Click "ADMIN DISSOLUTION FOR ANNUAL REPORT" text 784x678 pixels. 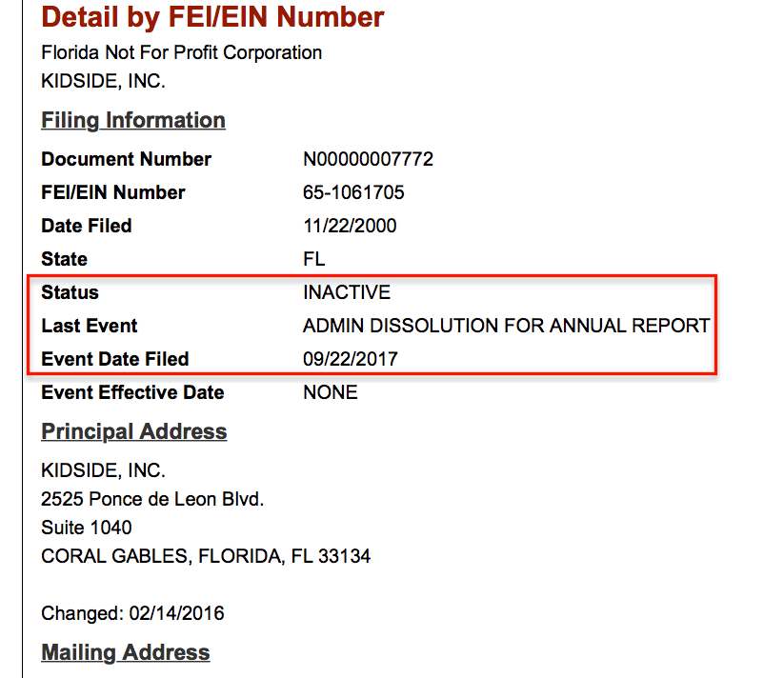pyautogui.click(x=506, y=326)
